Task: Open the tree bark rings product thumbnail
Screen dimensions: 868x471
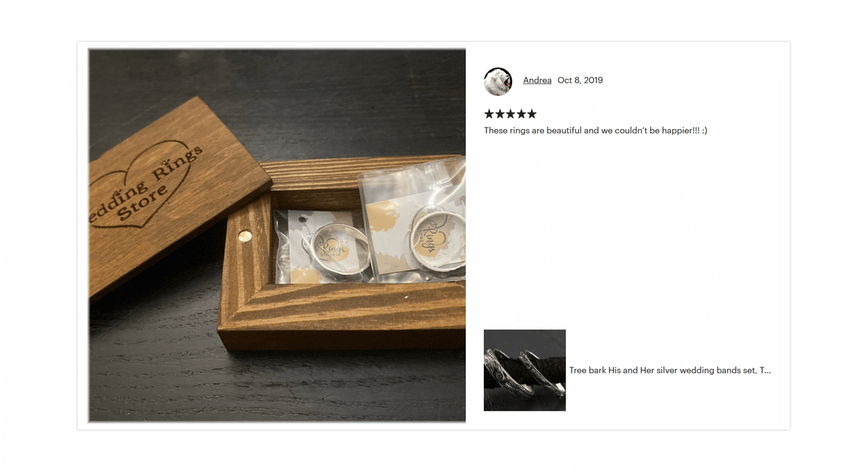Action: 525,370
